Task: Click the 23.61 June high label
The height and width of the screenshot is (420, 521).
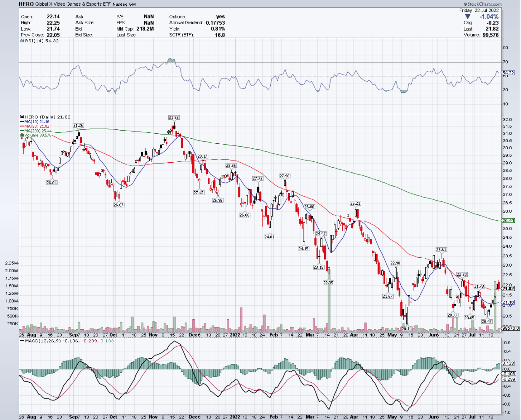Action: coord(441,249)
